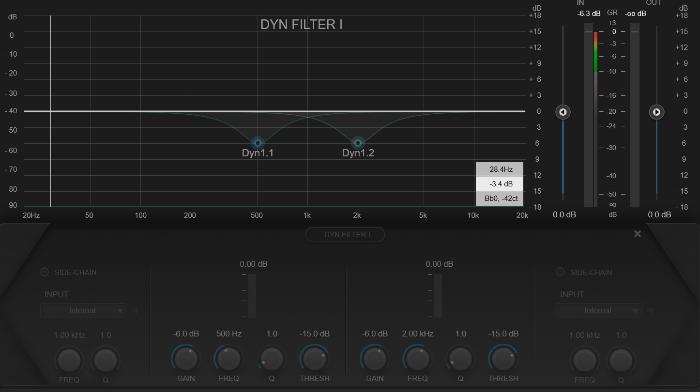The height and width of the screenshot is (392, 700).
Task: Click the input level fader handle
Action: coord(563,112)
